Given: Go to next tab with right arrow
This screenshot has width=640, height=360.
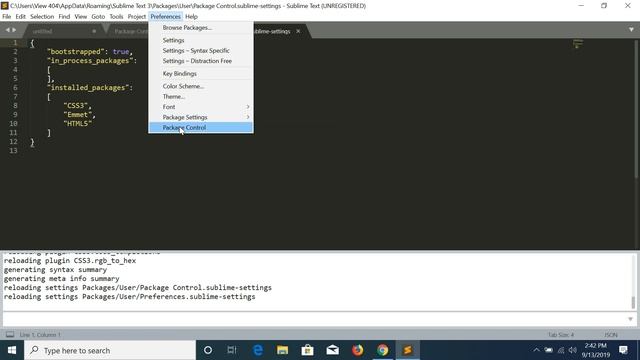Looking at the screenshot, I should click(x=14, y=30).
